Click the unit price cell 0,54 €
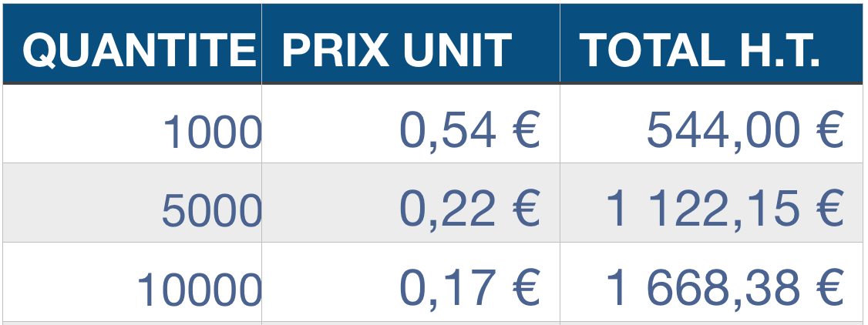868x325 pixels. [x=469, y=130]
